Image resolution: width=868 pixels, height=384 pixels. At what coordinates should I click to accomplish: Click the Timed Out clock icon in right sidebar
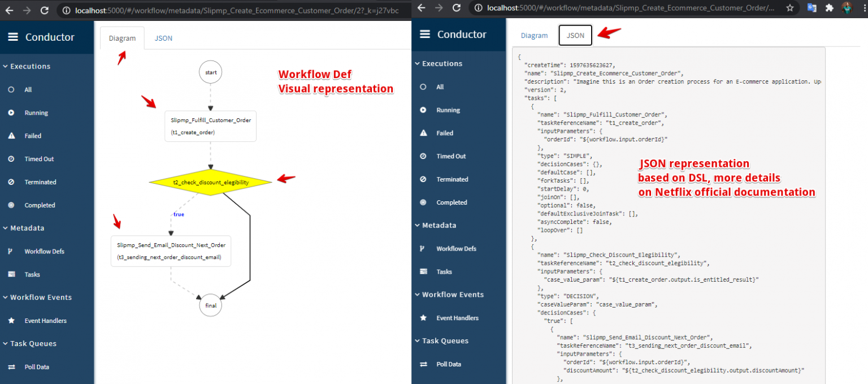coord(423,156)
